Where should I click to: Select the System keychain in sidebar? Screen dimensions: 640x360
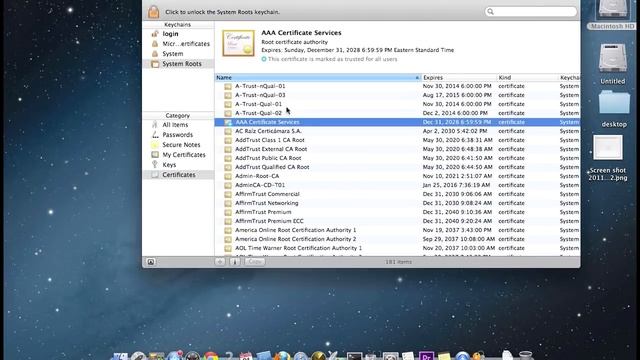[x=173, y=54]
